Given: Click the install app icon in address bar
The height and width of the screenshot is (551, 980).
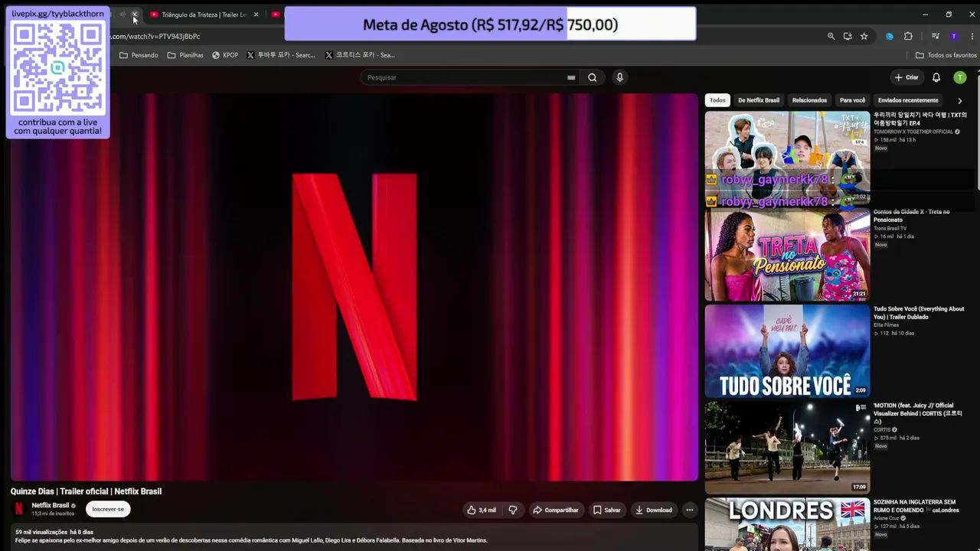Looking at the screenshot, I should coord(848,36).
